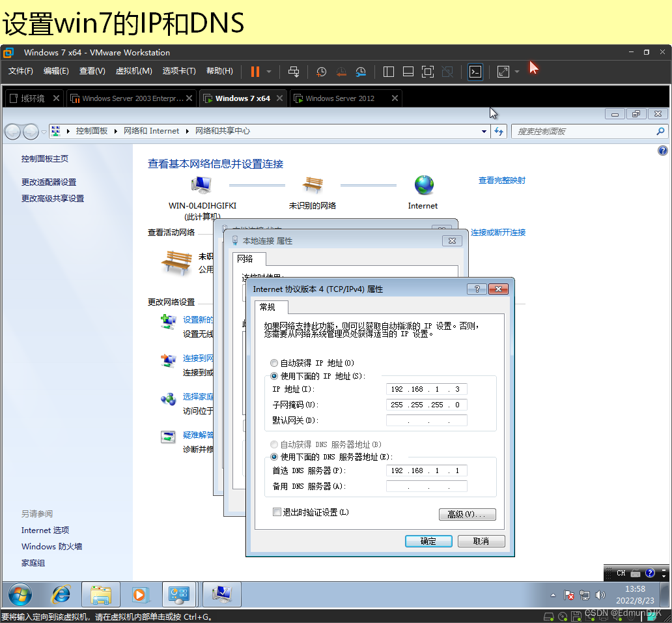Image resolution: width=672 pixels, height=623 pixels.
Task: Take a snapshot of this virtual machine
Action: (321, 72)
